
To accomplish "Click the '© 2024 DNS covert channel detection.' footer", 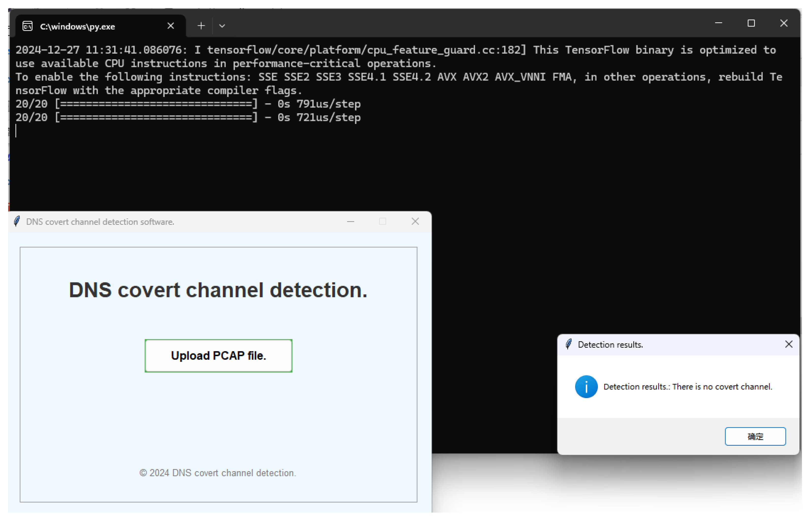I will (218, 473).
